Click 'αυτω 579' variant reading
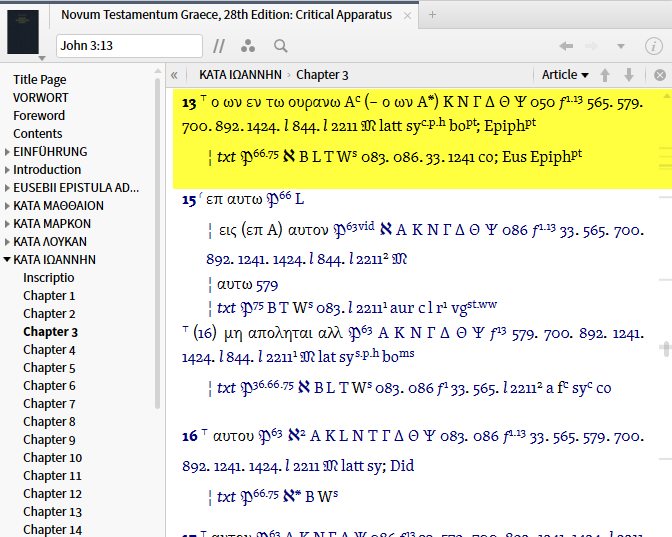This screenshot has height=537, width=672. pos(247,285)
